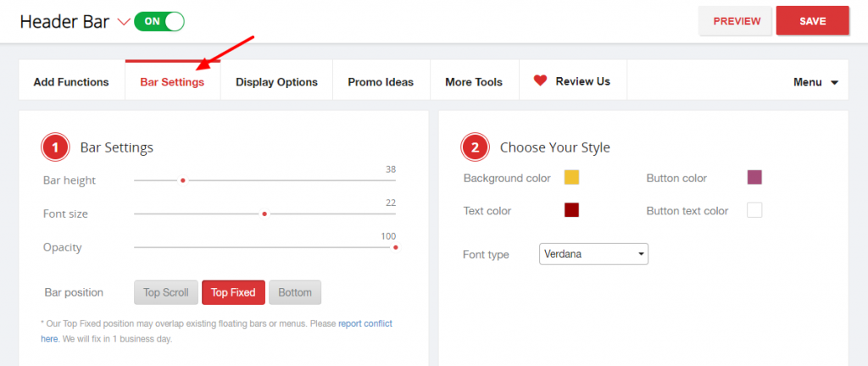Open the purple Button color swatch
The height and width of the screenshot is (366, 868).
pyautogui.click(x=754, y=177)
